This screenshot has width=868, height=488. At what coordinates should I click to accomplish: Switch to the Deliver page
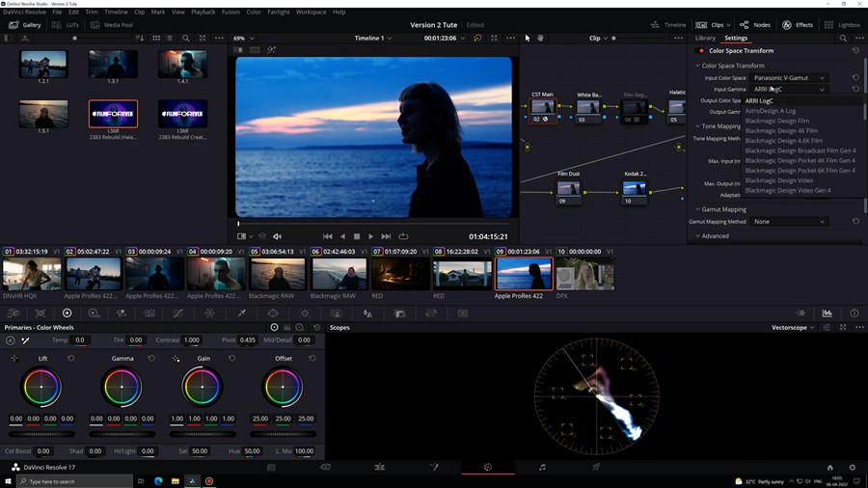596,468
